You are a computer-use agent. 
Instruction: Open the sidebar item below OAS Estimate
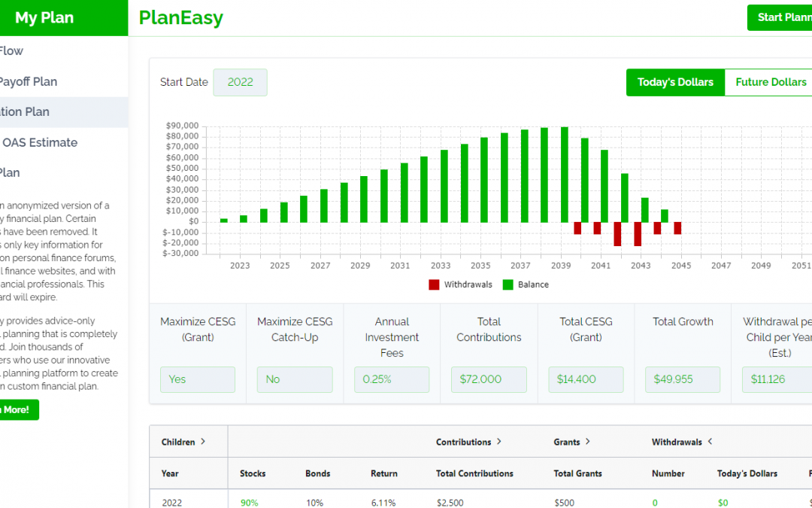(64, 172)
